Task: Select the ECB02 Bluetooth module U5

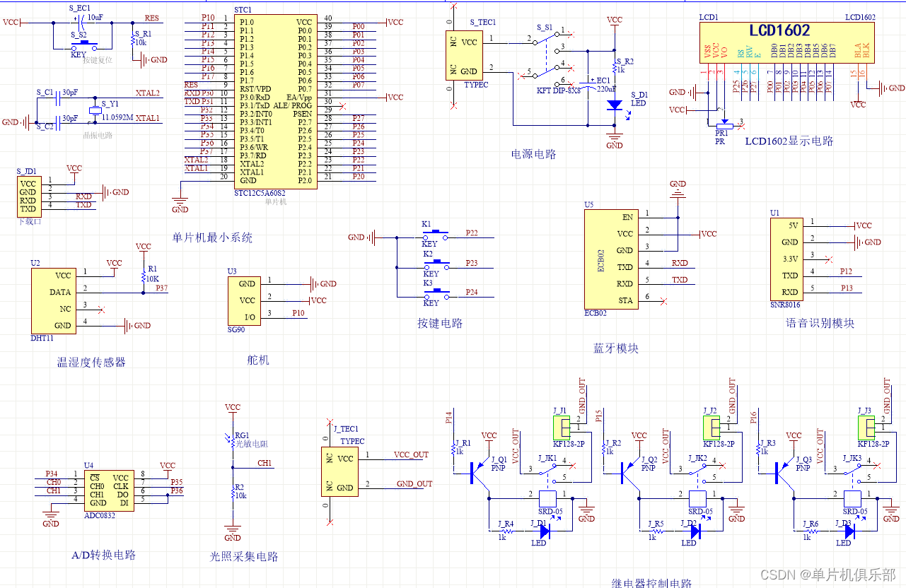Action: point(612,259)
